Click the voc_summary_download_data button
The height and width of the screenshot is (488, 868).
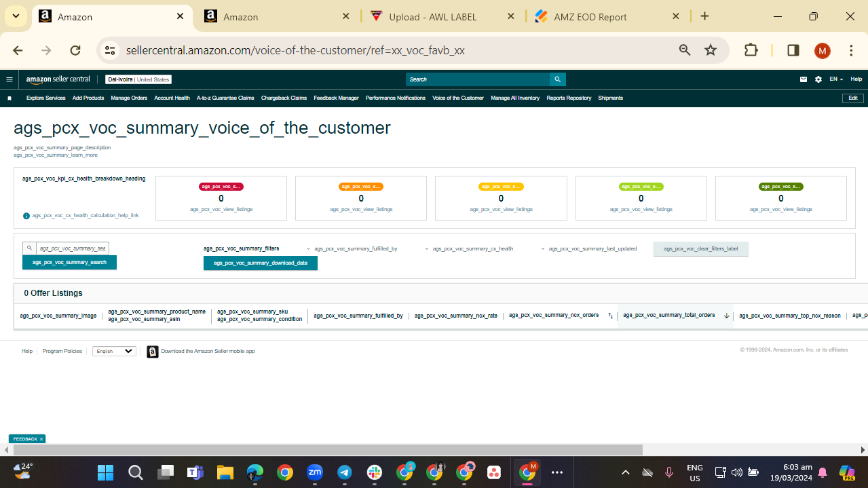pos(261,263)
